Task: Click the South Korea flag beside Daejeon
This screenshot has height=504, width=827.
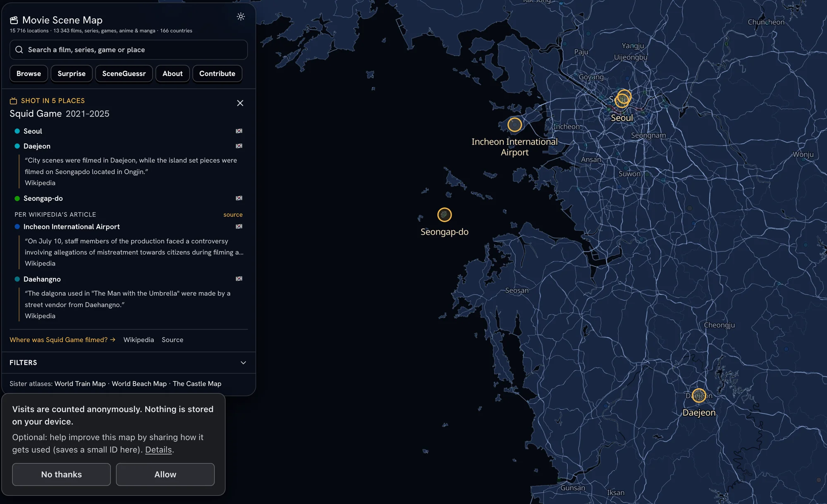Action: tap(239, 146)
